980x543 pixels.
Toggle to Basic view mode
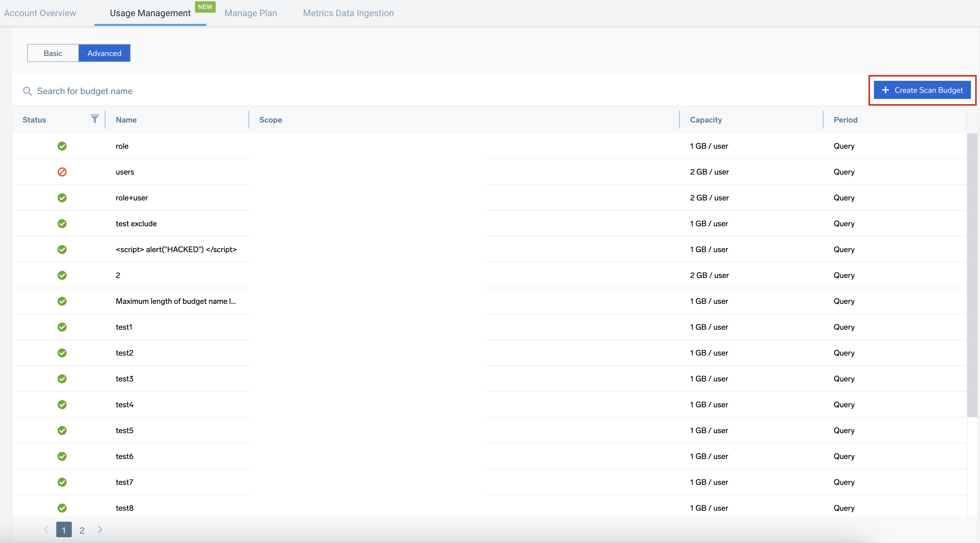(53, 53)
